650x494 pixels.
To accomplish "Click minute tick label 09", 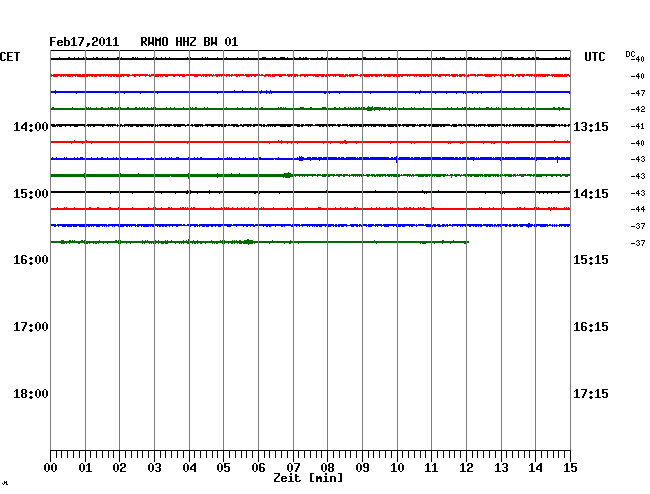I will pos(362,468).
